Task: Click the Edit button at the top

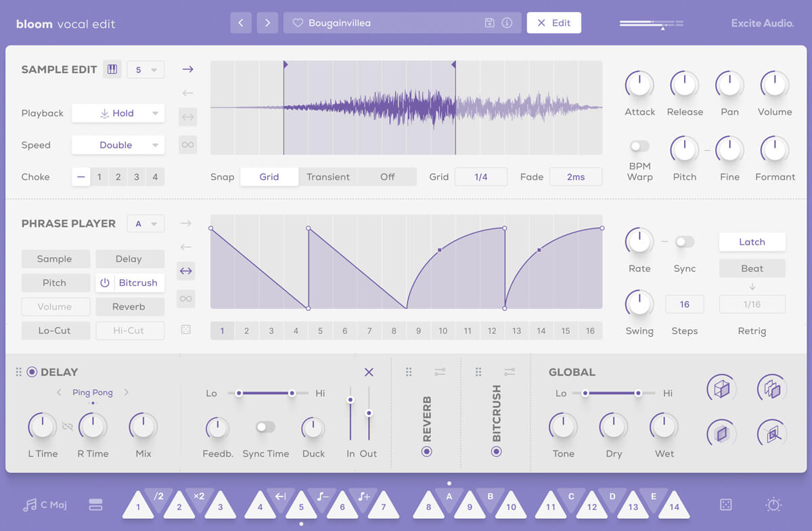Action: [x=554, y=22]
